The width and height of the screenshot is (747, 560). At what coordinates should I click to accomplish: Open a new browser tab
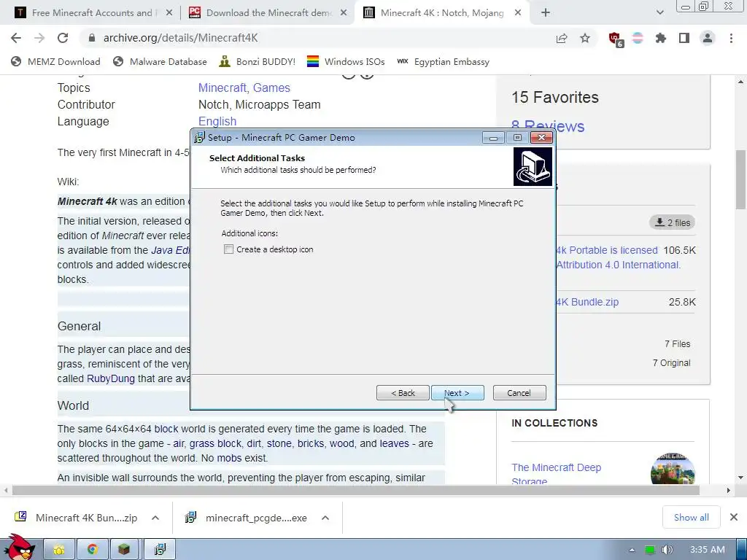tap(546, 13)
